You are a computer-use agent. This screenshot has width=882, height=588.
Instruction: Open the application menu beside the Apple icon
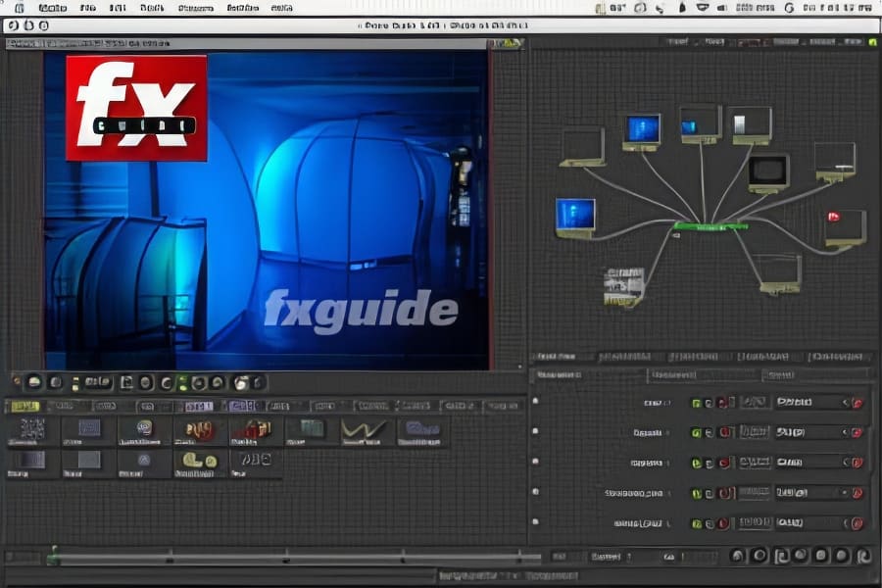point(52,8)
